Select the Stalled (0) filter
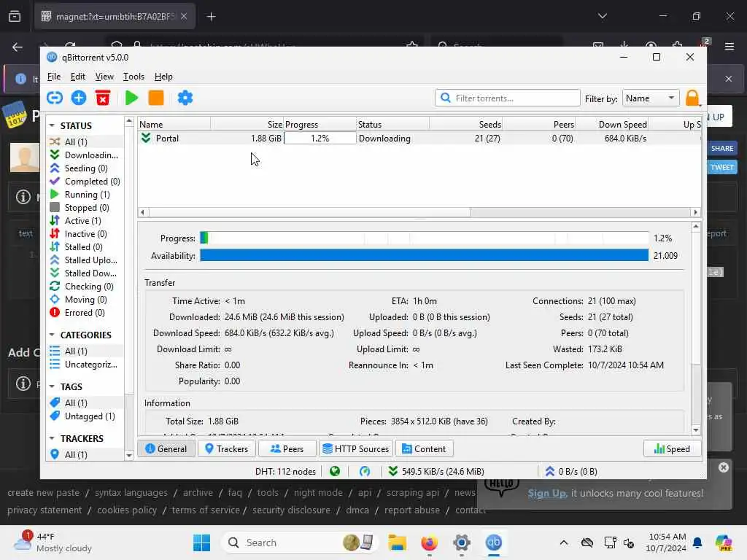The image size is (747, 560). click(x=85, y=246)
